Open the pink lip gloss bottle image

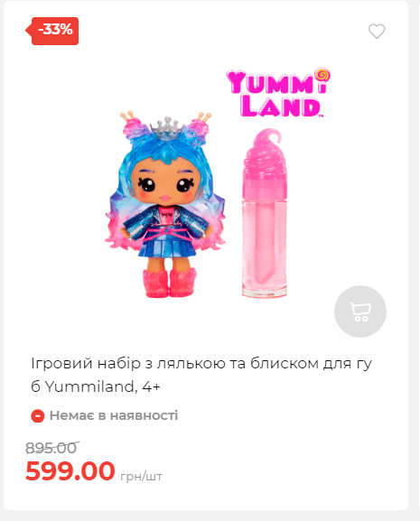[265, 213]
